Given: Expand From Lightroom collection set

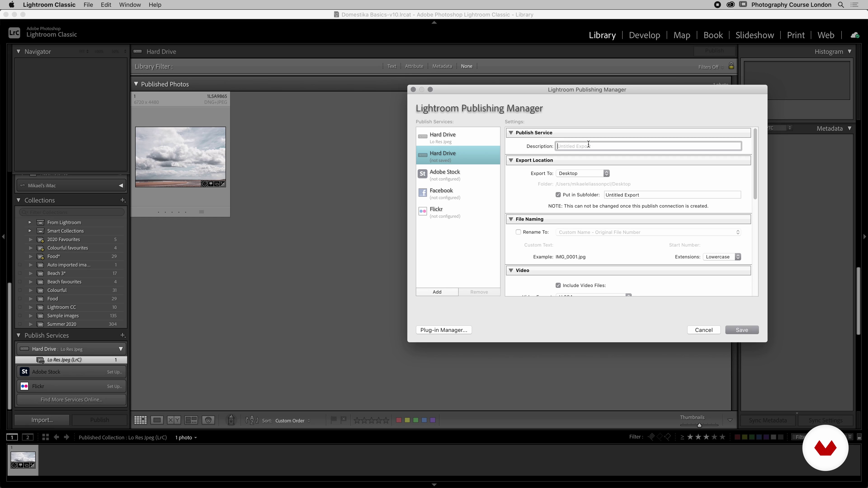Looking at the screenshot, I should [x=30, y=222].
